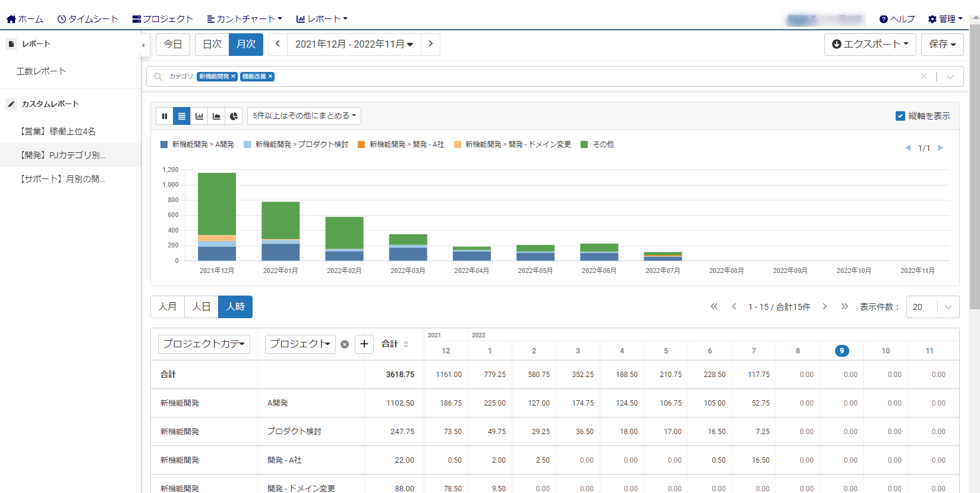
Task: Go to next period with right chevron
Action: [x=431, y=44]
